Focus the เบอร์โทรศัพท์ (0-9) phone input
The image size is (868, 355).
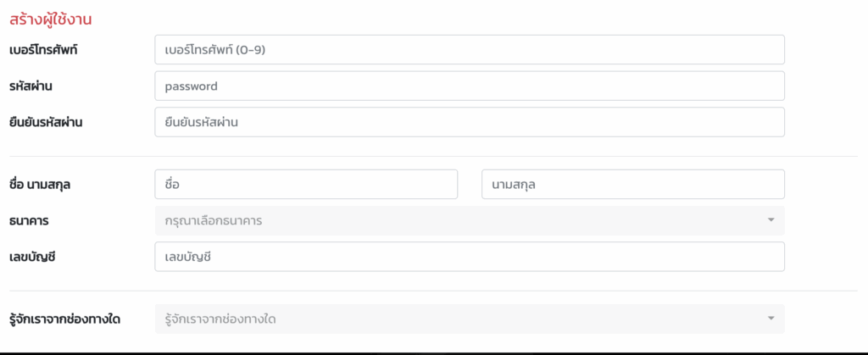pyautogui.click(x=469, y=49)
